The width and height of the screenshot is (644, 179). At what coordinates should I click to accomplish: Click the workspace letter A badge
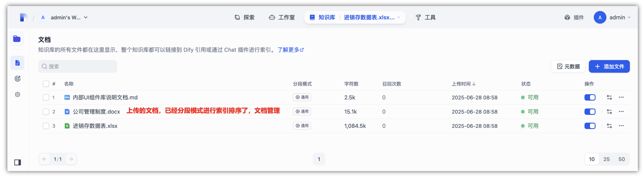coord(43,17)
